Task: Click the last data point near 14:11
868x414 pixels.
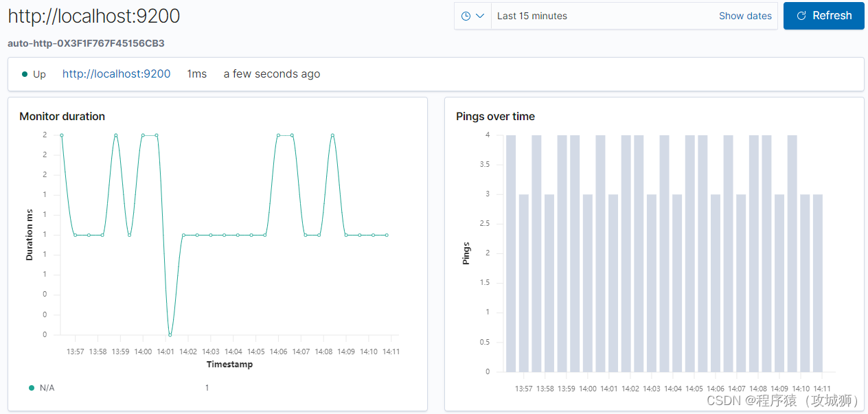Action: pos(387,235)
